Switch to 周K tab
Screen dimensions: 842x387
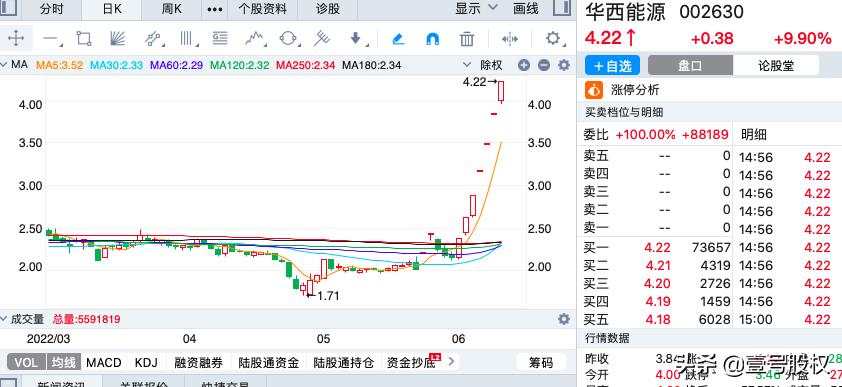pos(172,10)
